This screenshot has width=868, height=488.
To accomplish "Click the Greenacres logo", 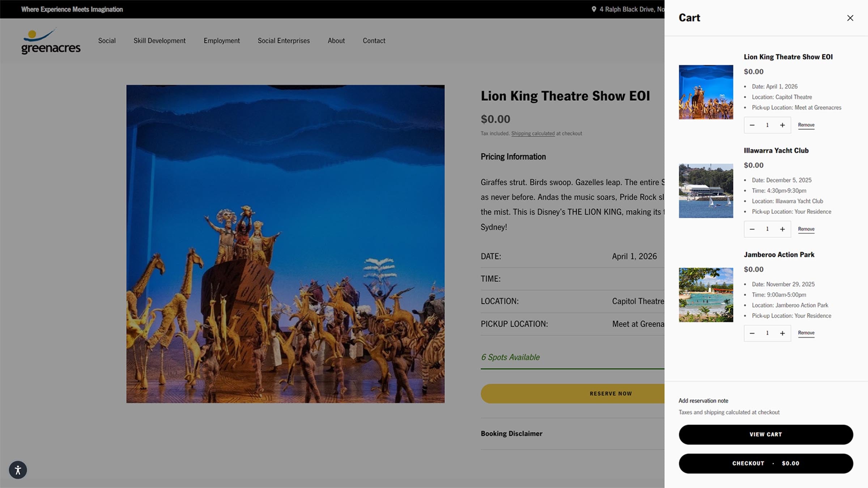I will [51, 41].
